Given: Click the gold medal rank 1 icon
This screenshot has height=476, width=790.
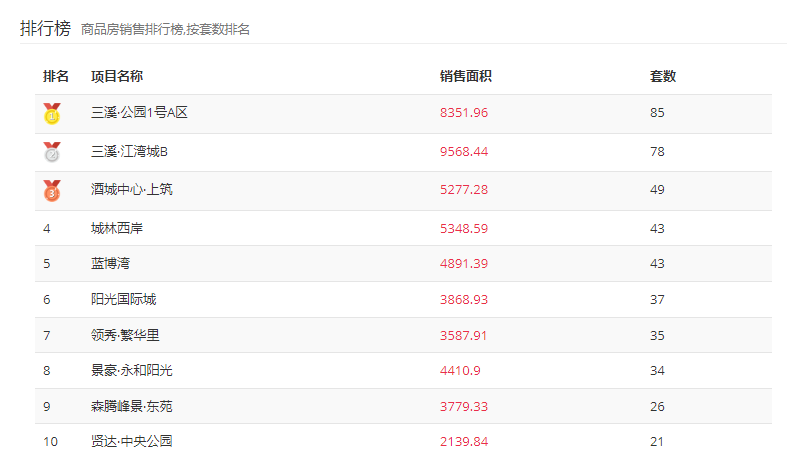Looking at the screenshot, I should [52, 113].
